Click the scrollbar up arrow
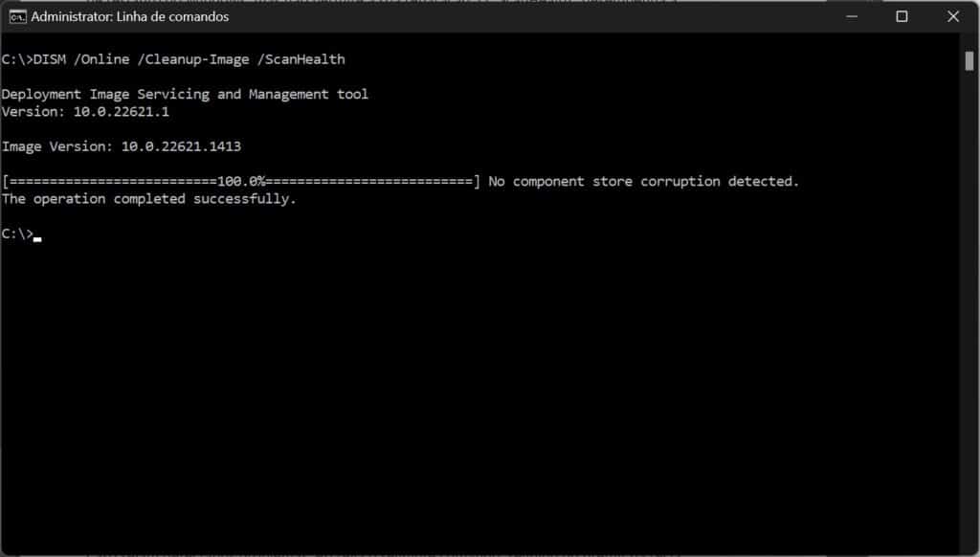This screenshot has width=980, height=557. point(969,44)
